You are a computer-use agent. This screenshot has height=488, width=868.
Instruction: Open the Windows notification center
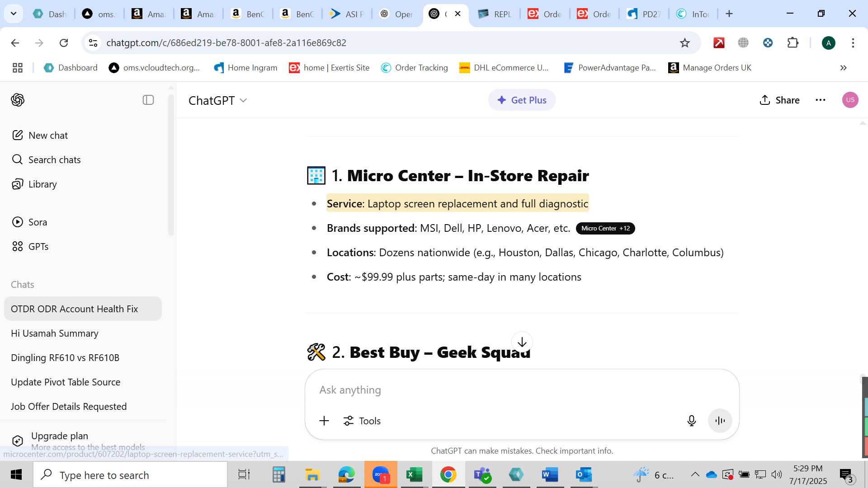(x=847, y=475)
